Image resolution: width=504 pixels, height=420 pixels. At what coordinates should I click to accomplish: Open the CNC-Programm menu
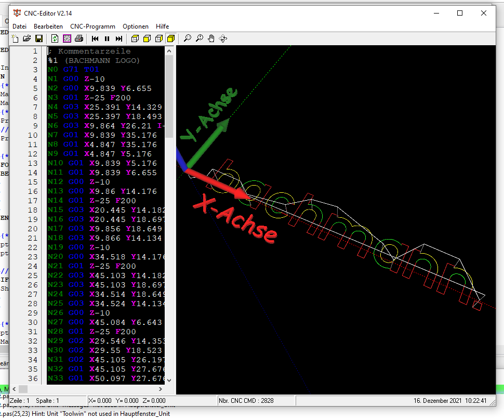(92, 26)
